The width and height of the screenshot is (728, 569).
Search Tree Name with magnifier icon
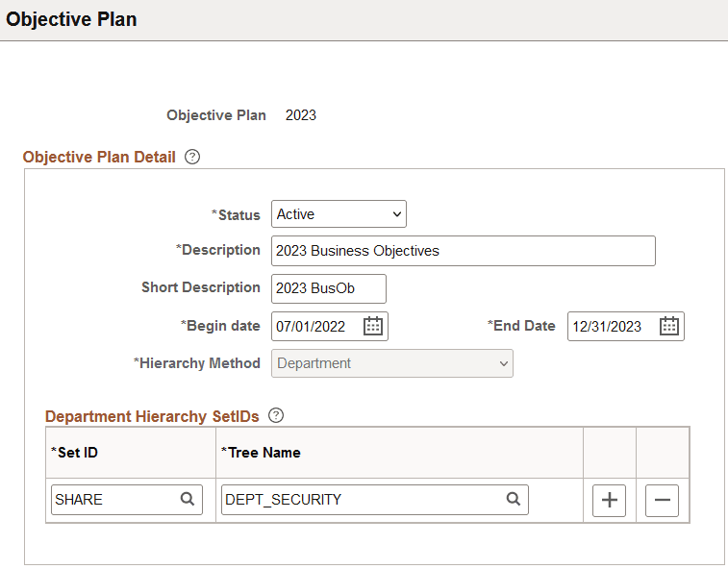click(514, 500)
